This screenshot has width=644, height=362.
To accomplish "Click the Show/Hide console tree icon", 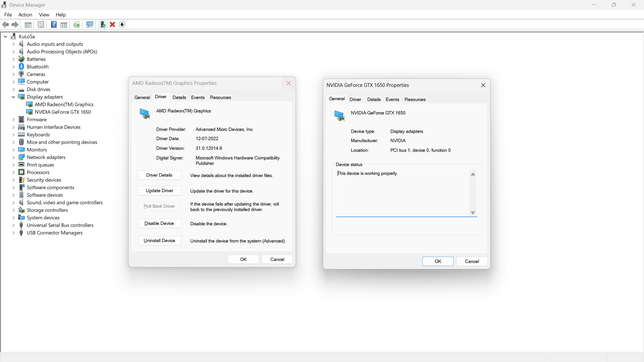I will pyautogui.click(x=28, y=24).
